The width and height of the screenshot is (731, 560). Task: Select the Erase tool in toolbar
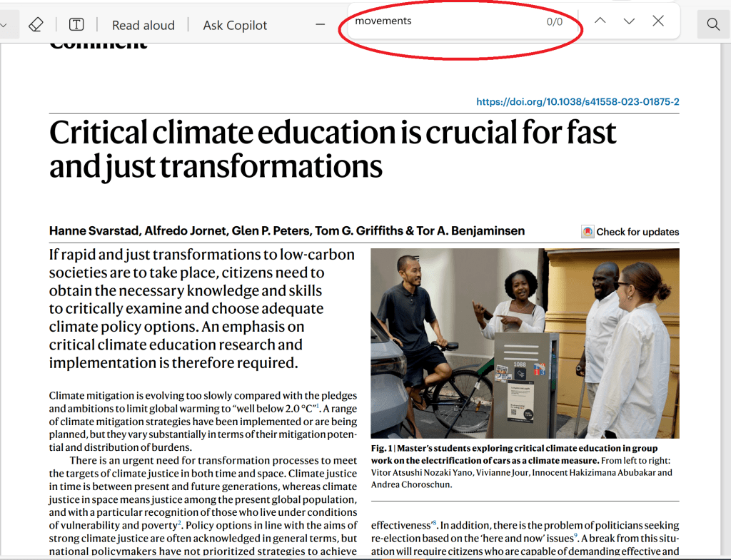click(36, 25)
